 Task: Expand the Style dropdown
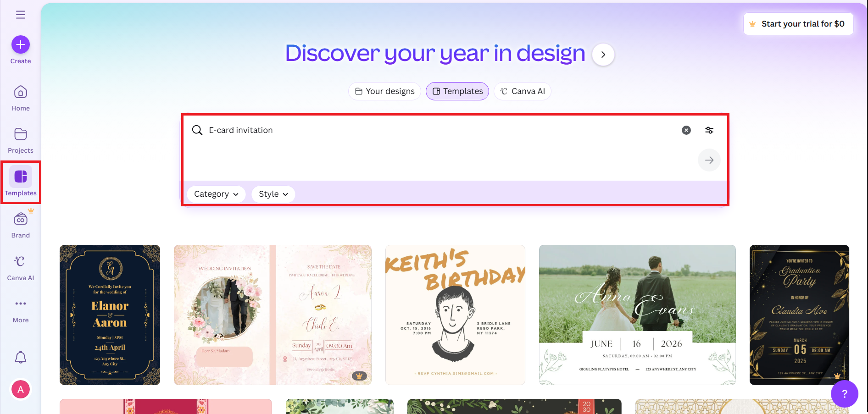pyautogui.click(x=273, y=194)
